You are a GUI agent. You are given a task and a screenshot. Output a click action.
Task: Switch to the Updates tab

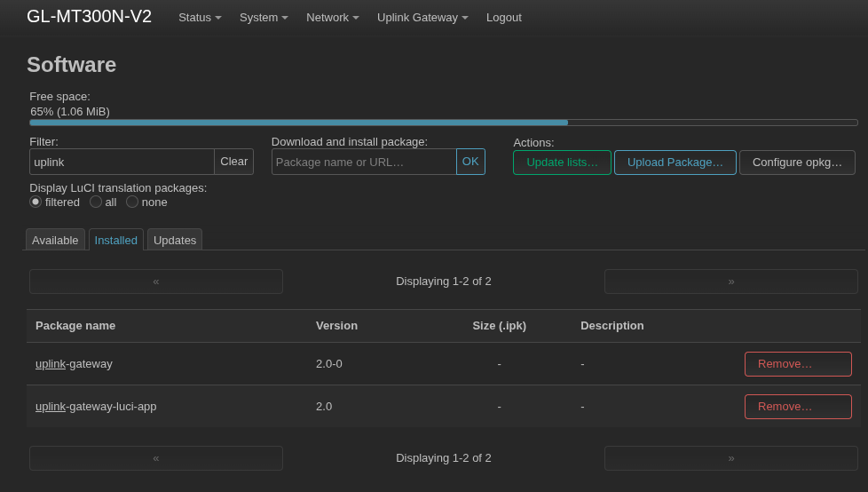pos(175,240)
